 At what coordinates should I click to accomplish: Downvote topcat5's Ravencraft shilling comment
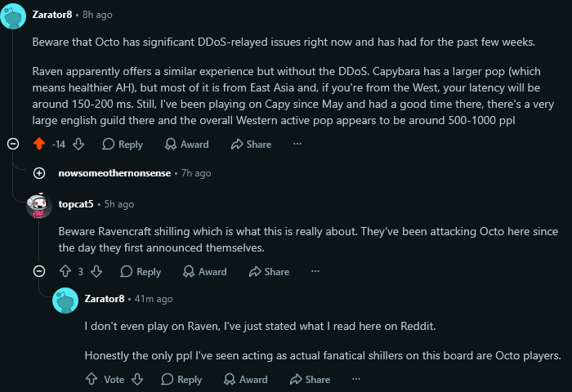pyautogui.click(x=96, y=271)
